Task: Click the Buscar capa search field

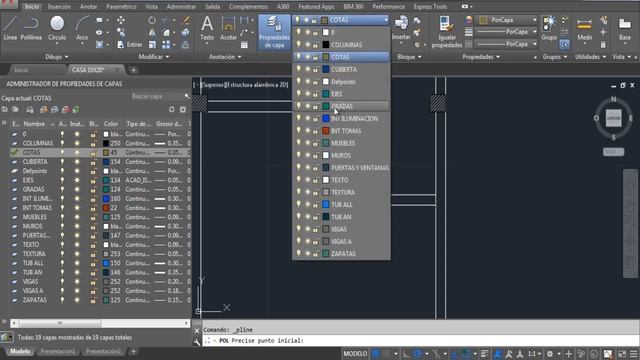Action: pyautogui.click(x=157, y=96)
